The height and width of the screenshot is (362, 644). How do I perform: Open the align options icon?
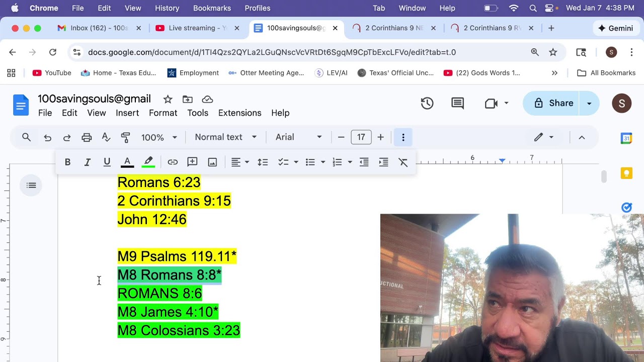tap(235, 162)
